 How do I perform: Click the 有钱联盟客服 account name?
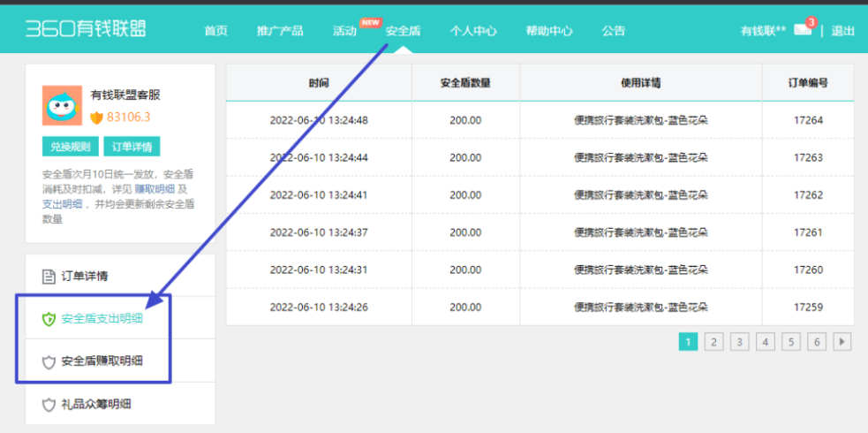(x=125, y=95)
